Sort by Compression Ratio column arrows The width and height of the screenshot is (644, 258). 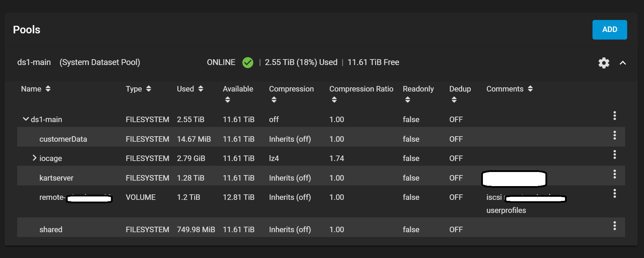click(x=334, y=100)
